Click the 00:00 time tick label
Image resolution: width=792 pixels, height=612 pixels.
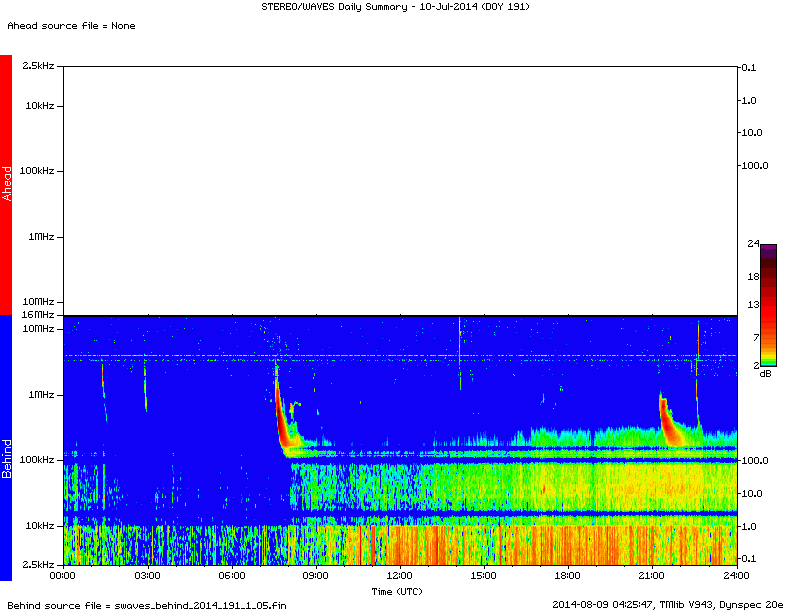(x=63, y=575)
